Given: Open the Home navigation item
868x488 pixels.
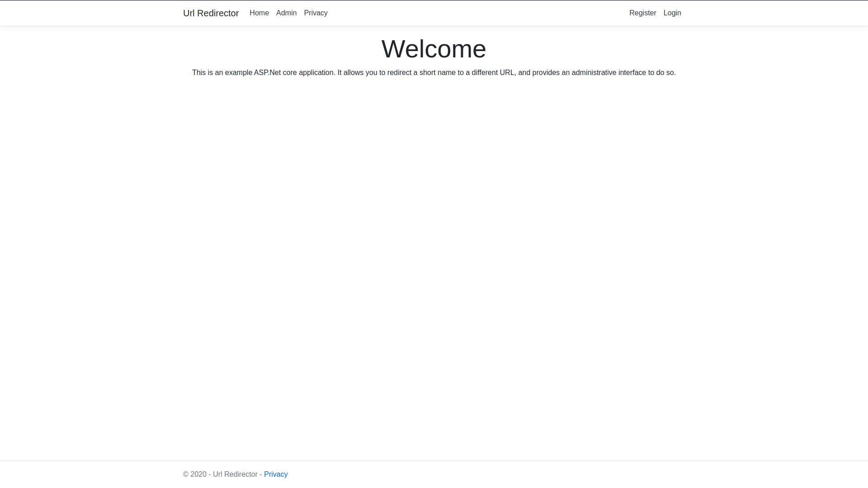Looking at the screenshot, I should (x=259, y=13).
